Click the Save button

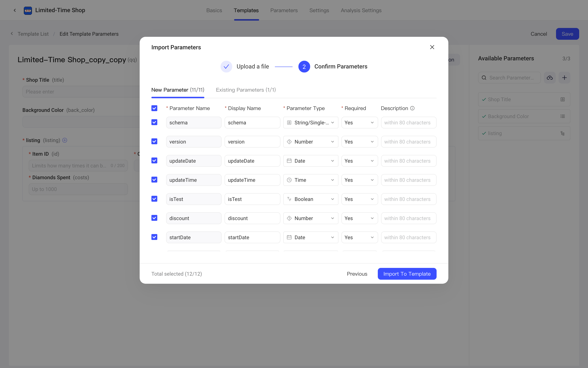click(567, 34)
